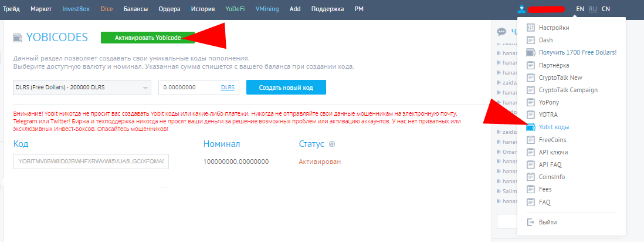
Task: Select Выйти to log out
Action: pyautogui.click(x=548, y=222)
